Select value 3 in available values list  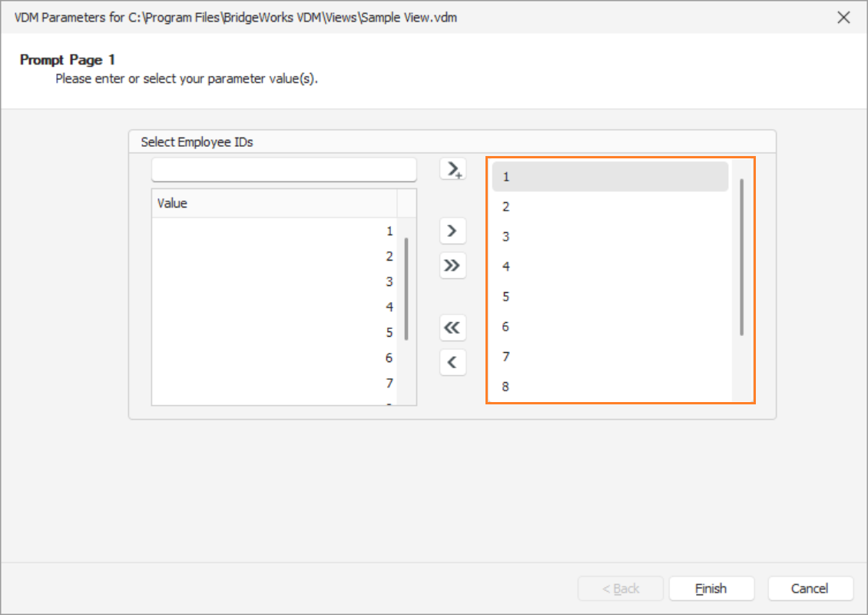(x=274, y=281)
